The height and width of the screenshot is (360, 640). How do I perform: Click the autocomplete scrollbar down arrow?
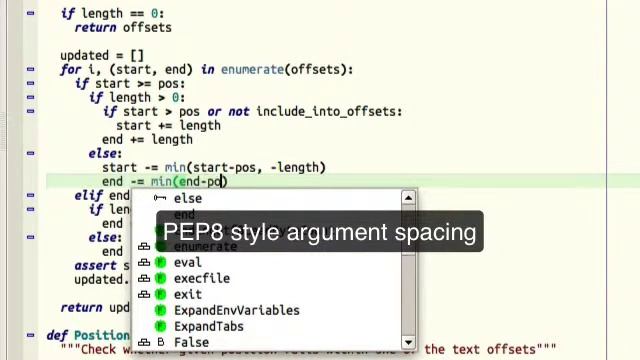[408, 342]
